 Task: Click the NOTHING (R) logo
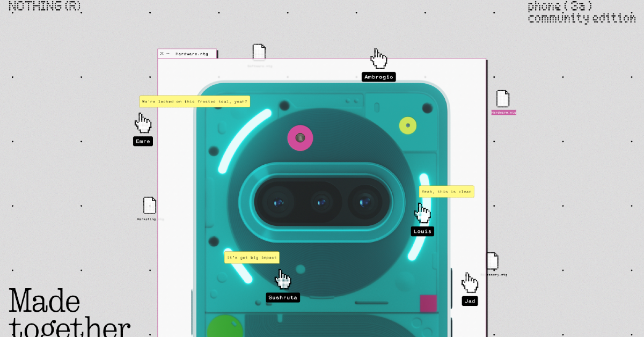tap(45, 6)
